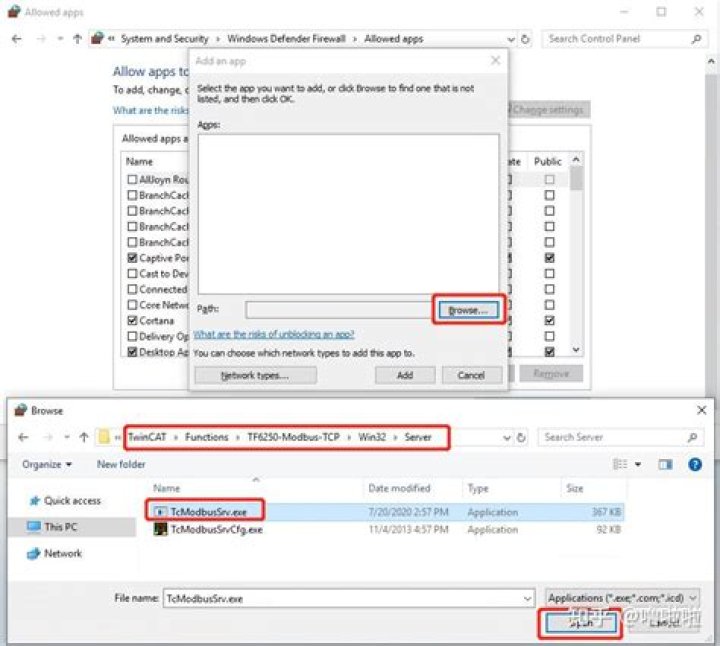
Task: Click the TcModbusSrvCfg.exe file icon
Action: [160, 529]
